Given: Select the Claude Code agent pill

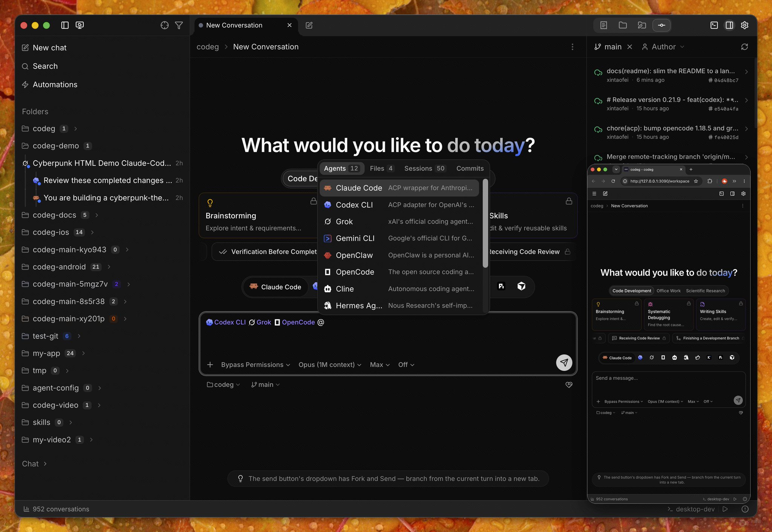Looking at the screenshot, I should (x=276, y=287).
